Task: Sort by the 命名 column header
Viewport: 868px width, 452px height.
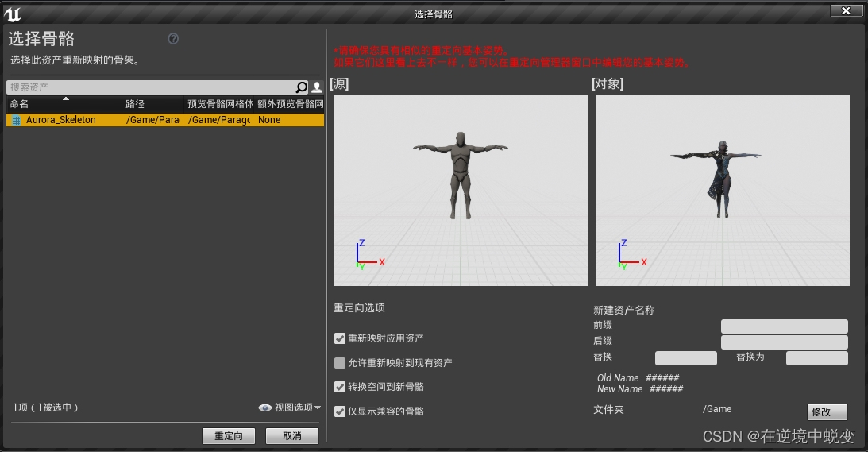Action: pyautogui.click(x=64, y=103)
